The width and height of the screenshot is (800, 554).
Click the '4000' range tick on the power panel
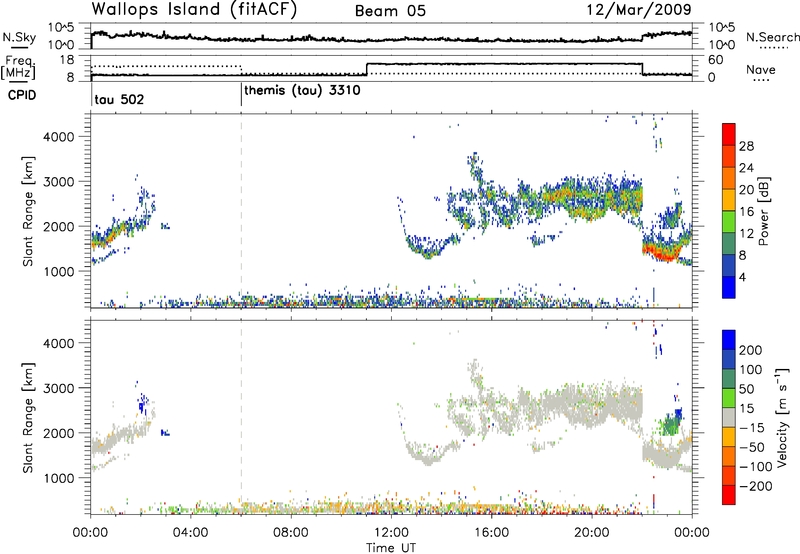58,137
